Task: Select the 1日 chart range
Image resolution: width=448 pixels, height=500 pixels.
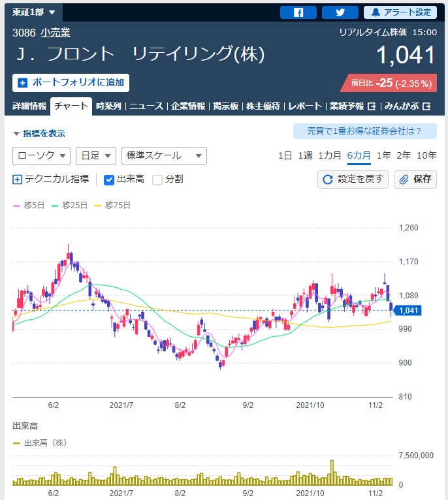Action: 285,155
